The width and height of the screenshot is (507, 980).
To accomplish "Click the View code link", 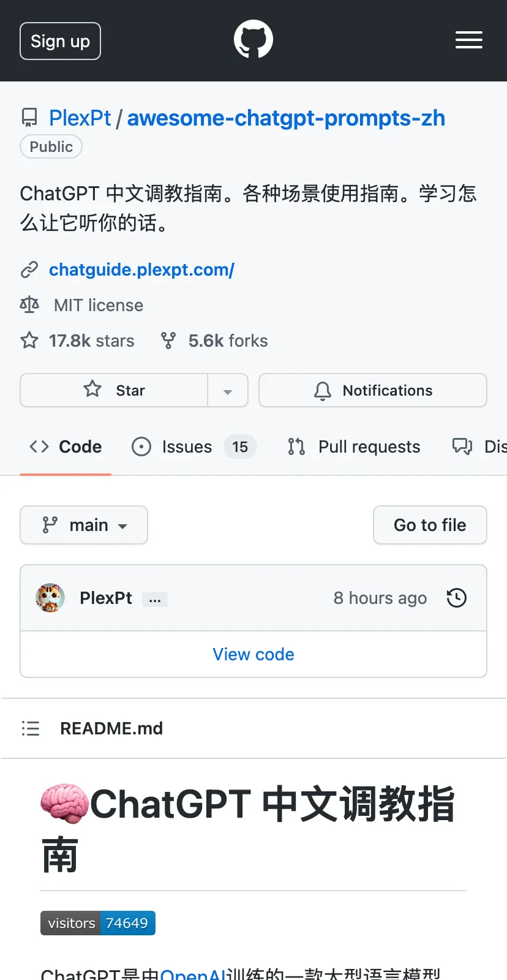I will tap(254, 654).
